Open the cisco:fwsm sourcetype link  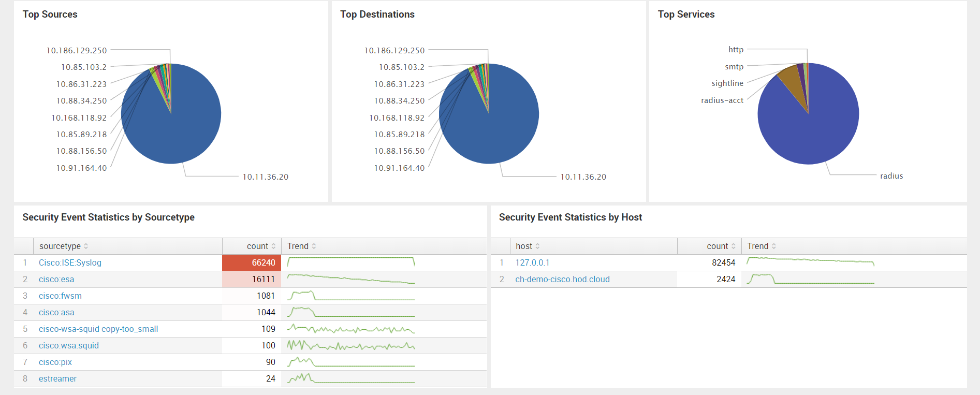(60, 296)
